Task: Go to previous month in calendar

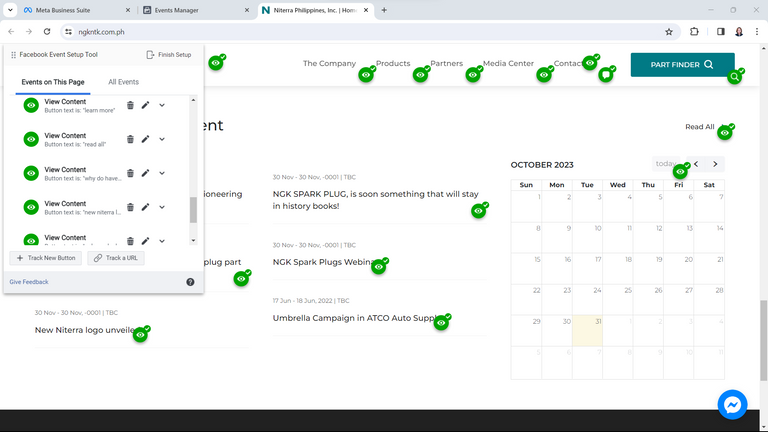Action: (696, 164)
